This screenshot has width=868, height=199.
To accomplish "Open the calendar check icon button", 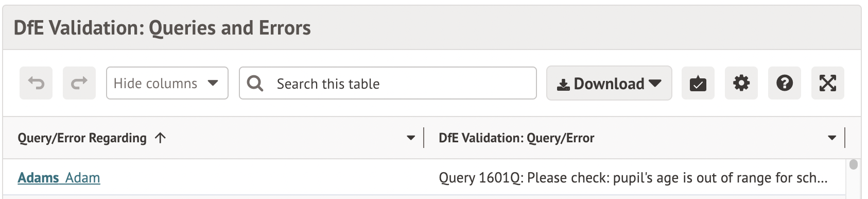I will click(698, 83).
